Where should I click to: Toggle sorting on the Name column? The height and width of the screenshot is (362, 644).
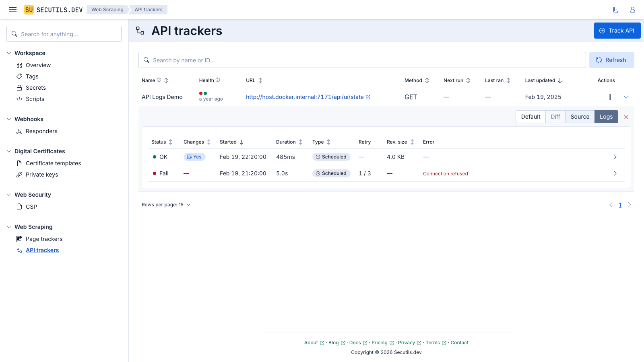(165, 80)
